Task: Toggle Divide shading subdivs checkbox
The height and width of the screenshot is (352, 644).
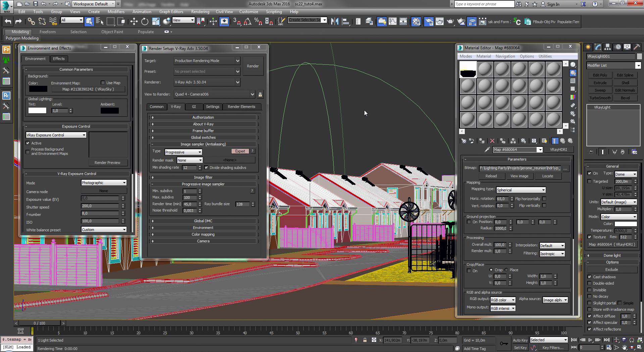Action: (206, 167)
